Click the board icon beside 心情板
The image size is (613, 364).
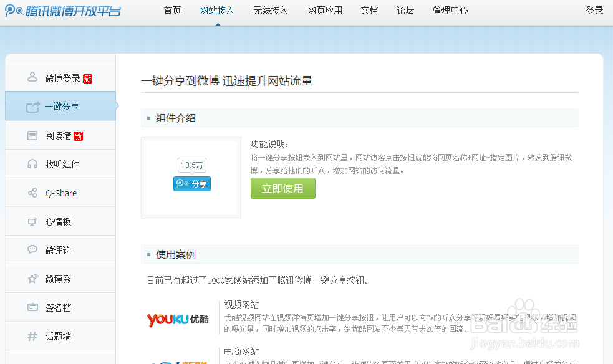point(32,222)
